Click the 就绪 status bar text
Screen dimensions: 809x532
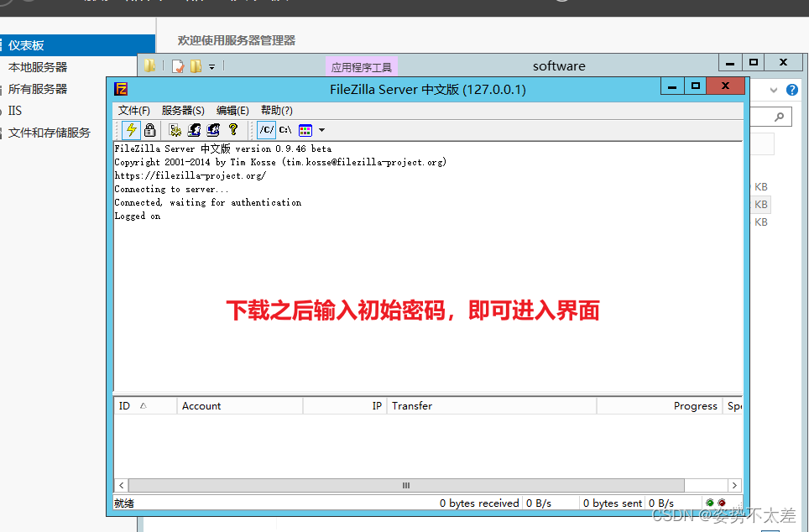pos(124,503)
